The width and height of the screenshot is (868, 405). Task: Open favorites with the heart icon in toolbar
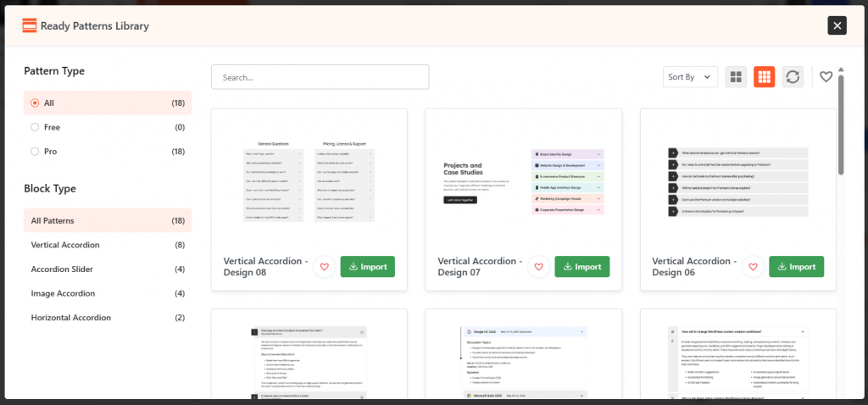[826, 77]
